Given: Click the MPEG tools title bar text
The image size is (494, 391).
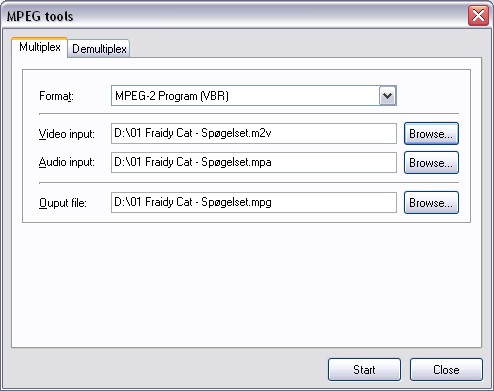Looking at the screenshot, I should [x=40, y=16].
